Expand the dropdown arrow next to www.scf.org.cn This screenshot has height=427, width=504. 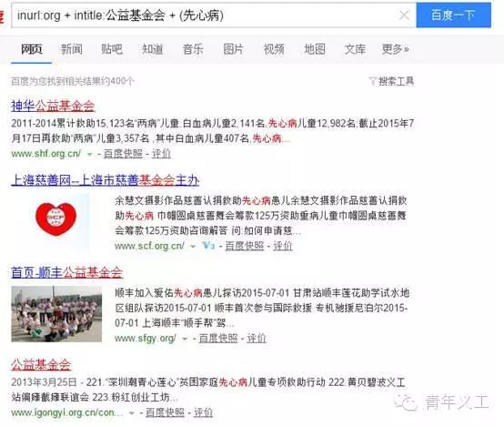tap(193, 247)
